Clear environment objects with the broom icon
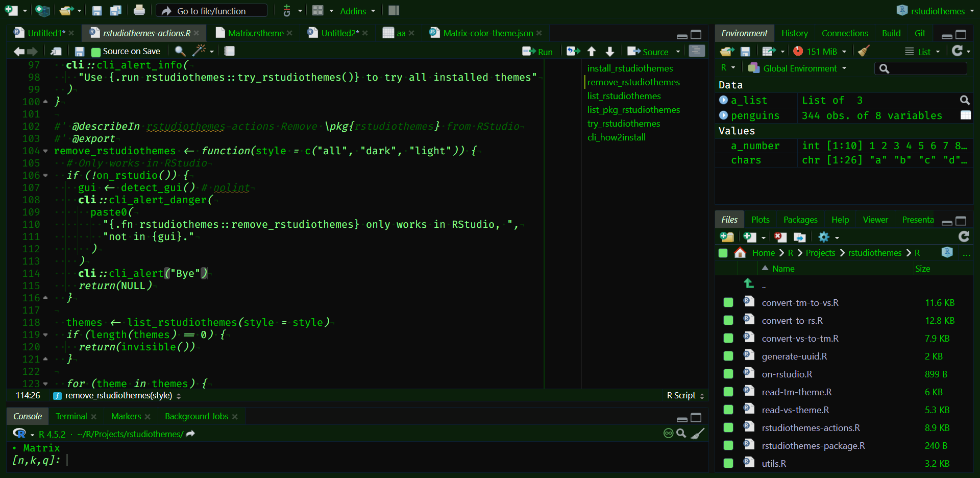Viewport: 980px width, 478px height. (x=864, y=51)
